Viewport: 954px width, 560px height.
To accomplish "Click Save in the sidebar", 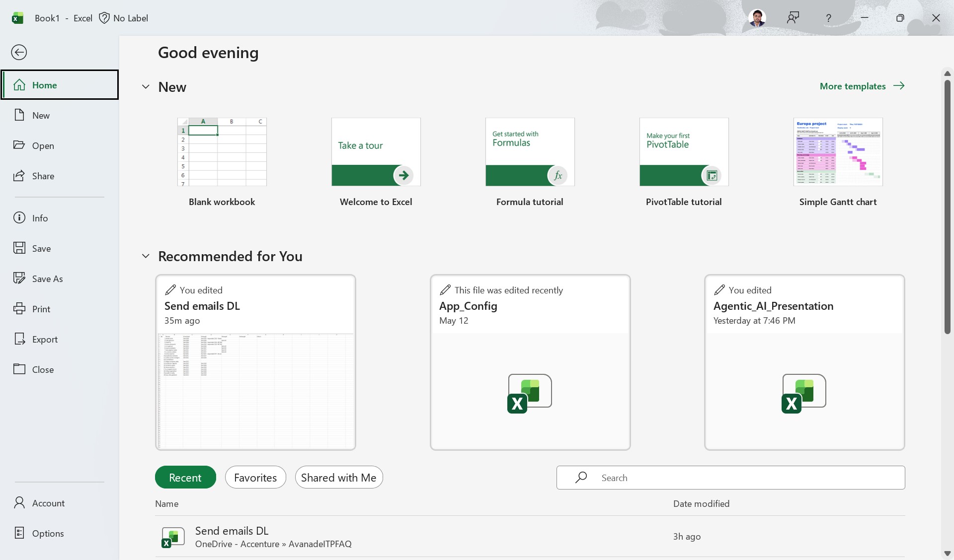I will tap(60, 248).
